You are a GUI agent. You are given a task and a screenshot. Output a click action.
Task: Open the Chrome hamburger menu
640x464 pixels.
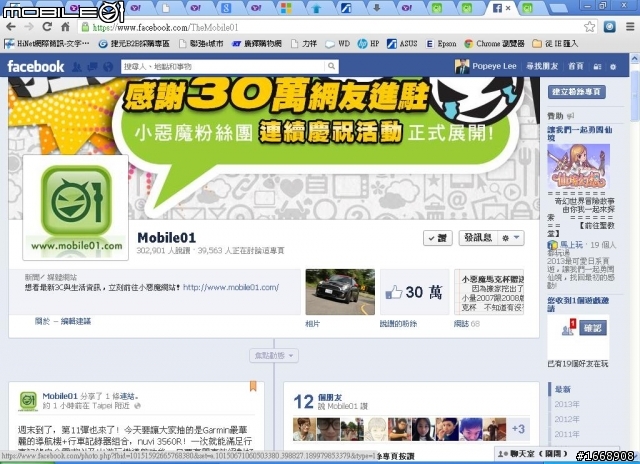(630, 27)
